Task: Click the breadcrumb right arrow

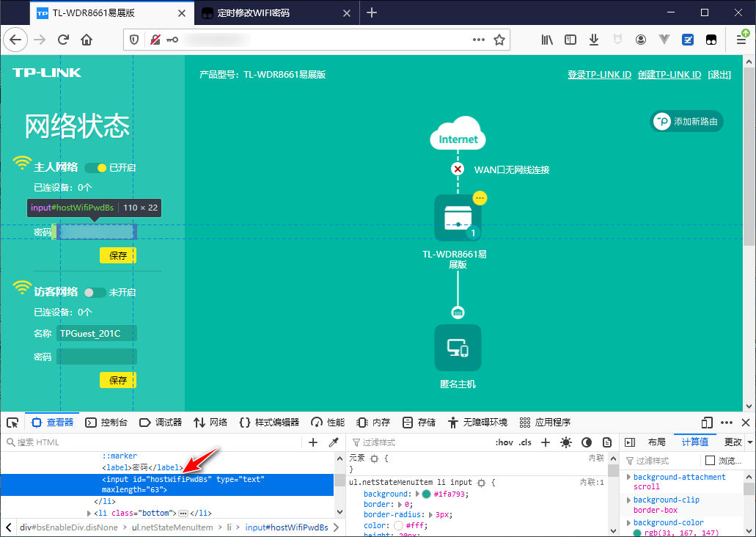Action: 336,527
